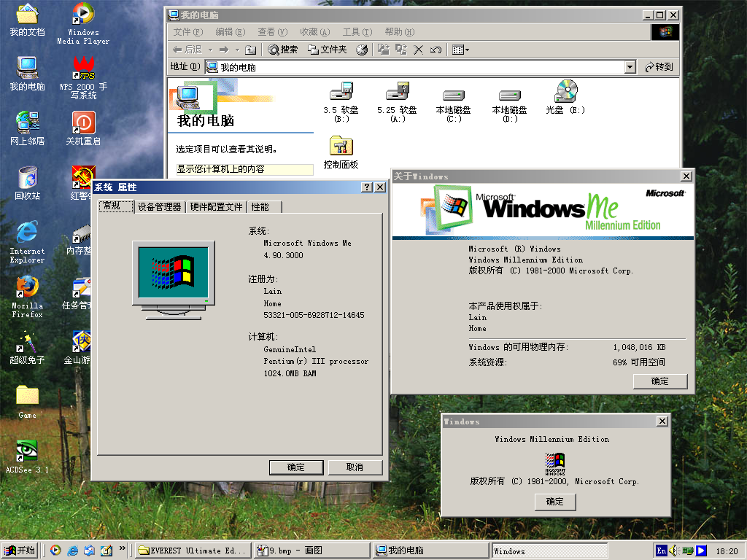Select 本地磁盘 (D:) drive
Screen dimensions: 747x560
pos(510,106)
